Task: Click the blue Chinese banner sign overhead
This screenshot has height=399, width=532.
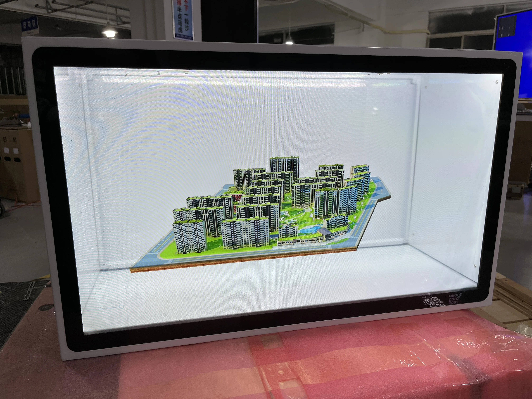Action: tap(184, 19)
